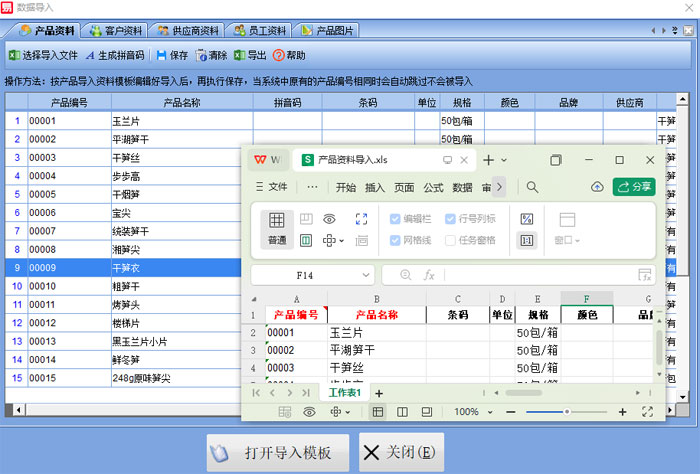Enable the 任务窗格 checkbox
This screenshot has width=700, height=474.
[450, 240]
